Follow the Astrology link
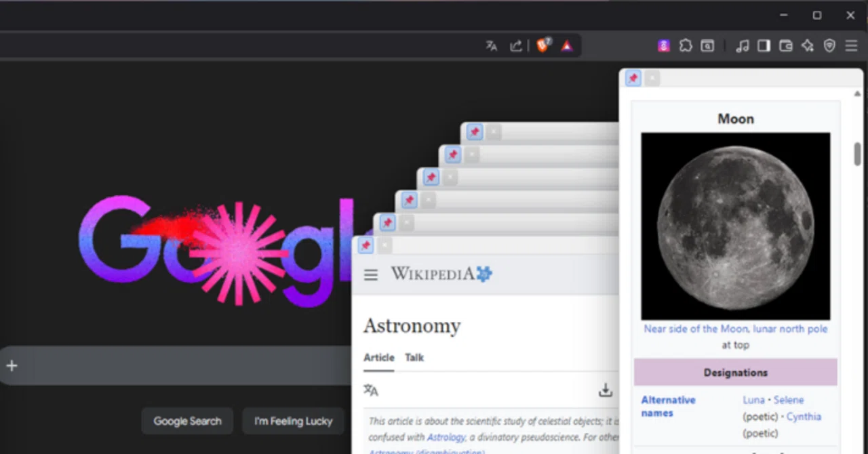Screen dimensions: 868x454 click(x=446, y=437)
